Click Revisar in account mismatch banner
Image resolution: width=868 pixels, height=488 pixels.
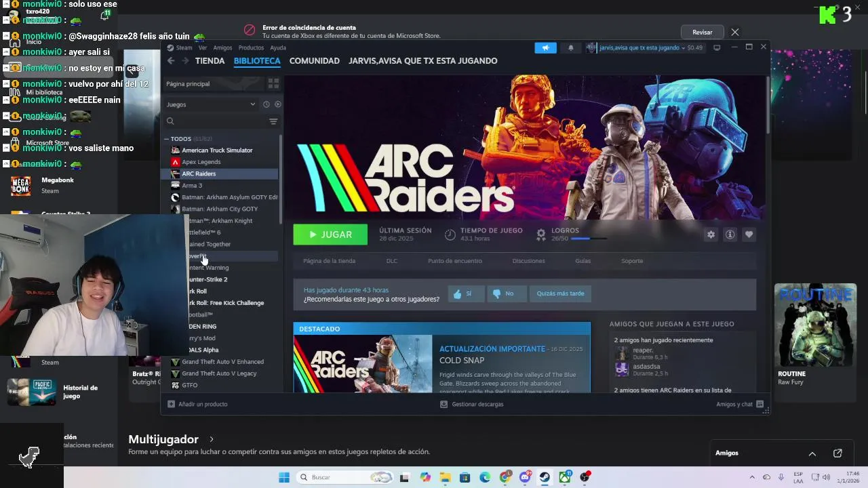pos(702,32)
